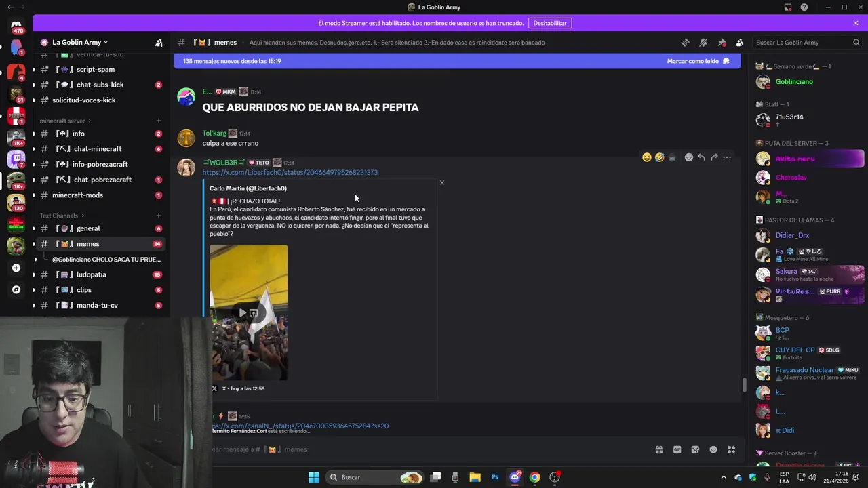Viewport: 868px width, 488px height.
Task: Toggle the member list icon
Action: click(x=739, y=42)
